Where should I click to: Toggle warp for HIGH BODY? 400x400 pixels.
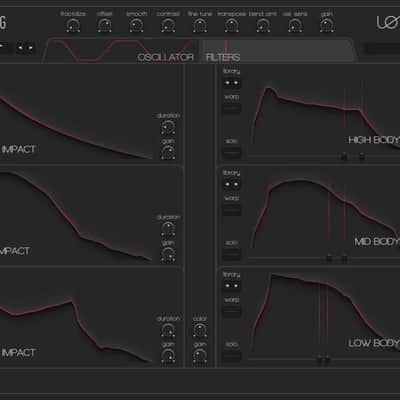(232, 108)
